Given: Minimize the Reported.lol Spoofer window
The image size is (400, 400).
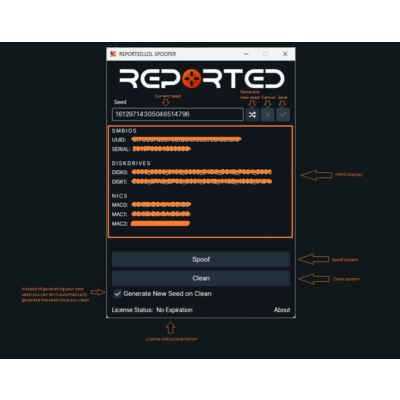Looking at the screenshot, I should coord(246,54).
